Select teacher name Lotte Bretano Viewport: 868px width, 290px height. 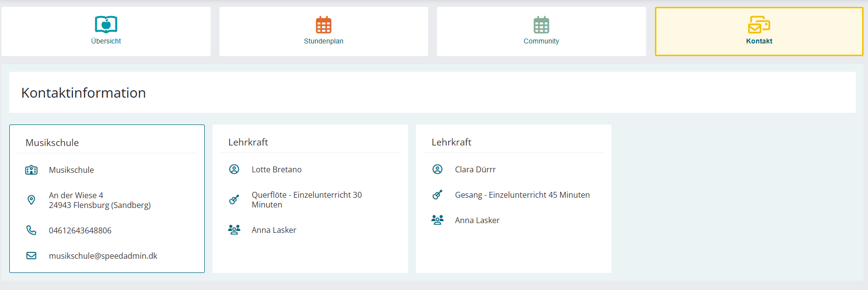pos(277,169)
